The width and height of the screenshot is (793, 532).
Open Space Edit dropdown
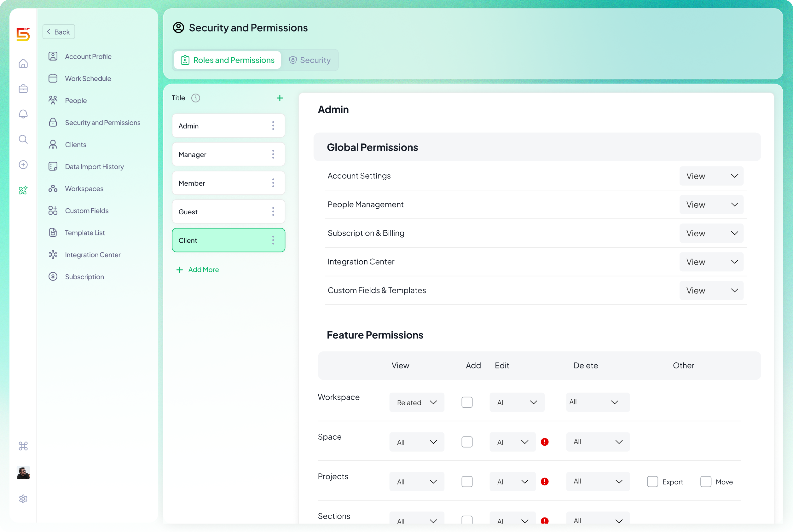coord(512,442)
